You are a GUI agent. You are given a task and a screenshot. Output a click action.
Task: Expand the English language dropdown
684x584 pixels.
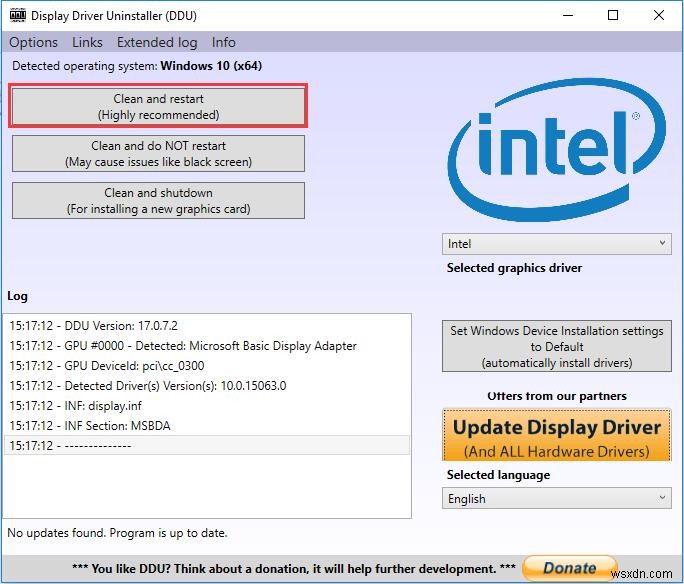[557, 498]
